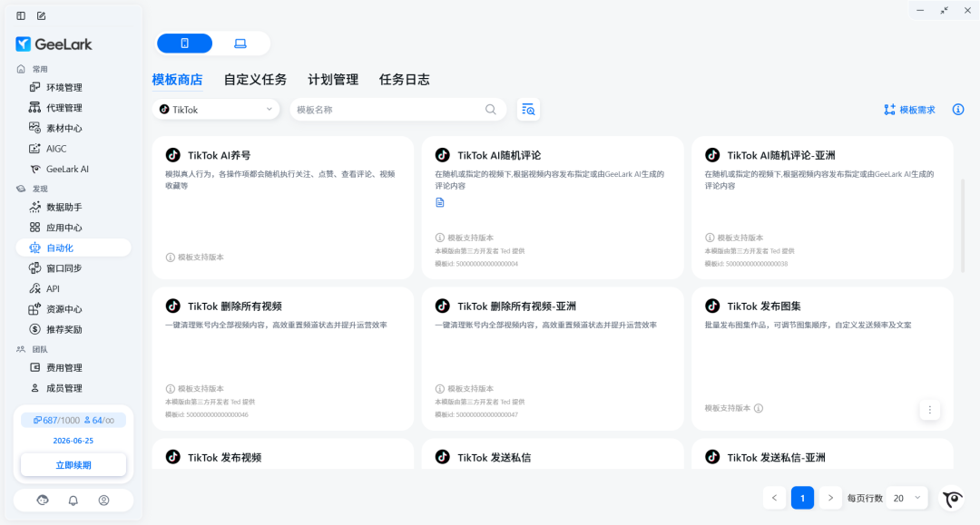The image size is (980, 525).
Task: Open the TikTok 发送私信 template card
Action: pyautogui.click(x=553, y=454)
